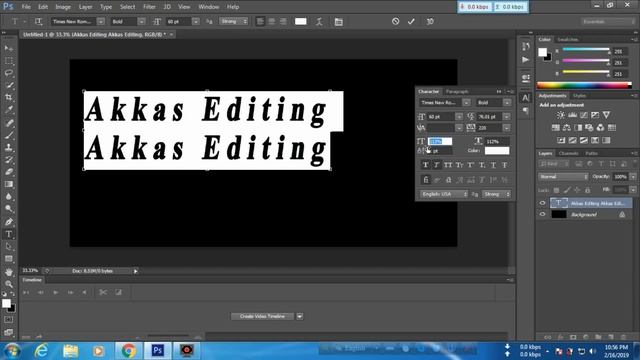This screenshot has width=640, height=360.
Task: Switch to the Paragraph tab
Action: click(x=457, y=91)
